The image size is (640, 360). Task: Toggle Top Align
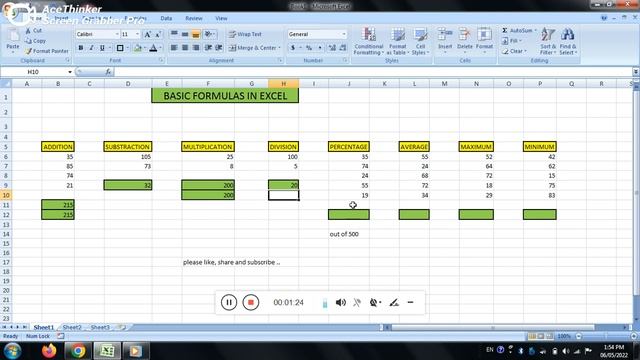tap(174, 34)
